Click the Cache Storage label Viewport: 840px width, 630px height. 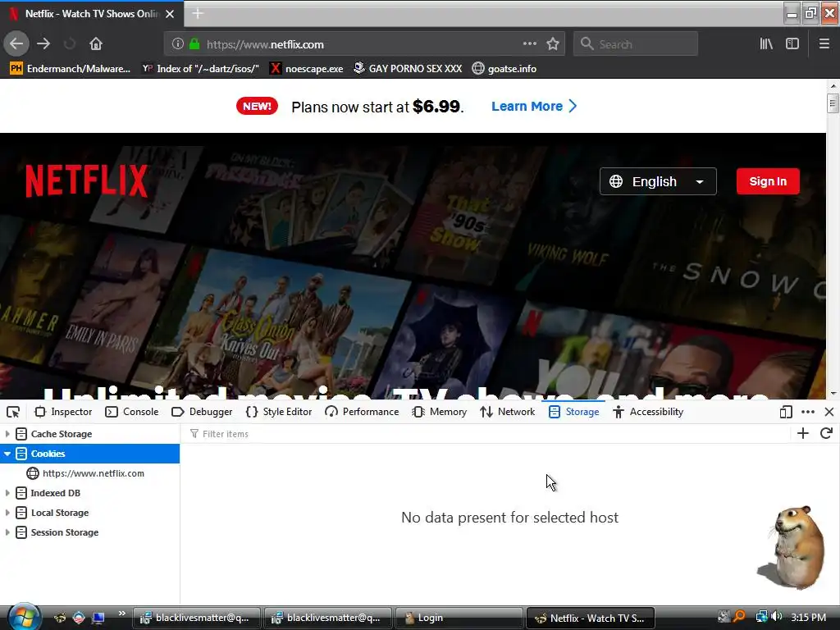click(x=61, y=434)
